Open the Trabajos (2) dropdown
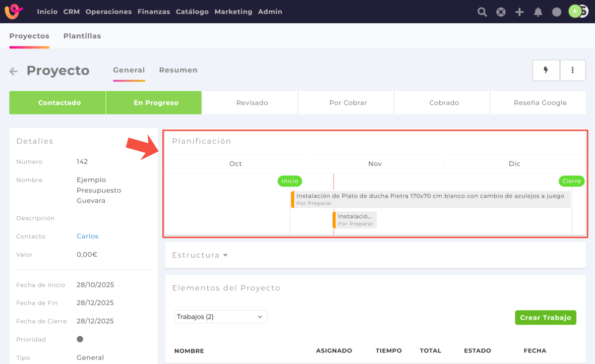This screenshot has height=364, width=595. click(x=220, y=317)
